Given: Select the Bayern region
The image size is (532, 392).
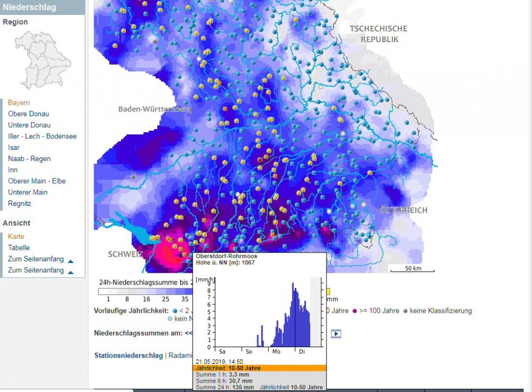Looking at the screenshot, I should coord(19,103).
